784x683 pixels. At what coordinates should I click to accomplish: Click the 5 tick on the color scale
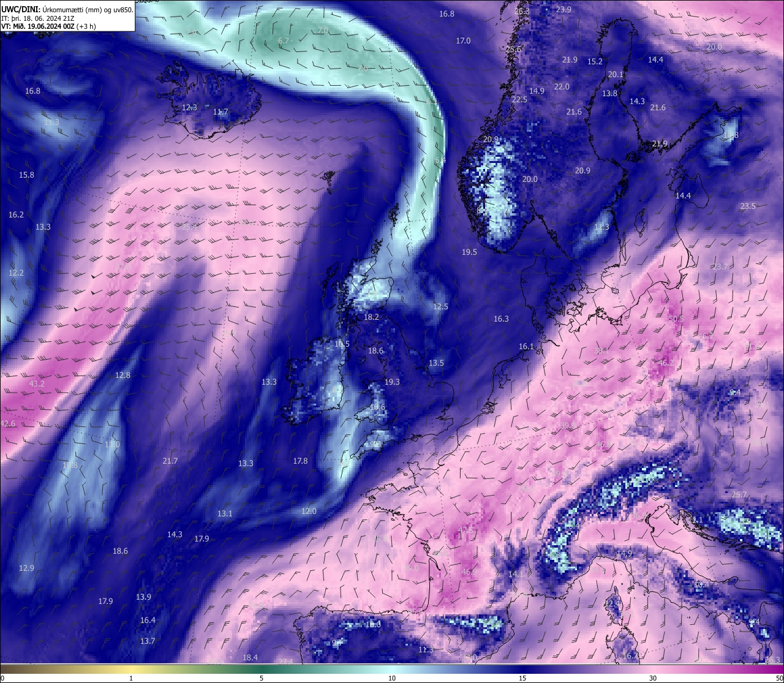262,678
